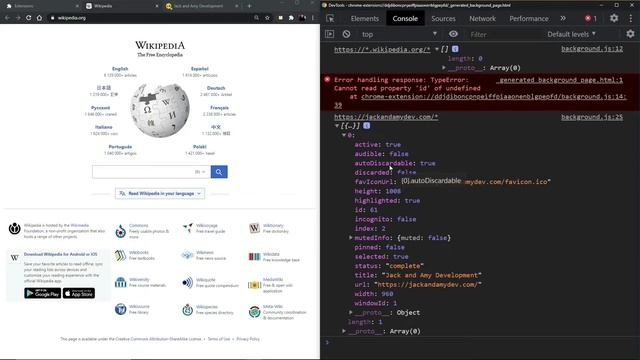Click the console Filter input field
This screenshot has width=640, height=360.
[x=504, y=35]
